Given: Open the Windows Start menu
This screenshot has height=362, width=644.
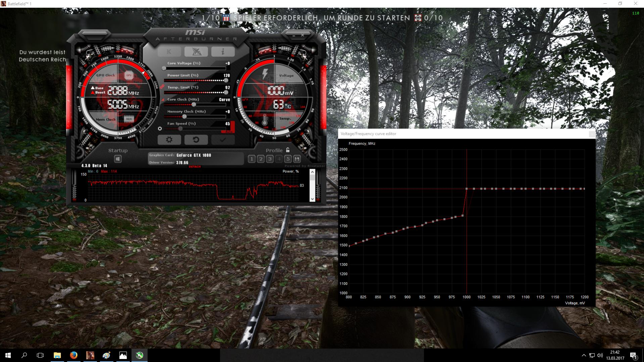Looking at the screenshot, I should click(x=8, y=355).
